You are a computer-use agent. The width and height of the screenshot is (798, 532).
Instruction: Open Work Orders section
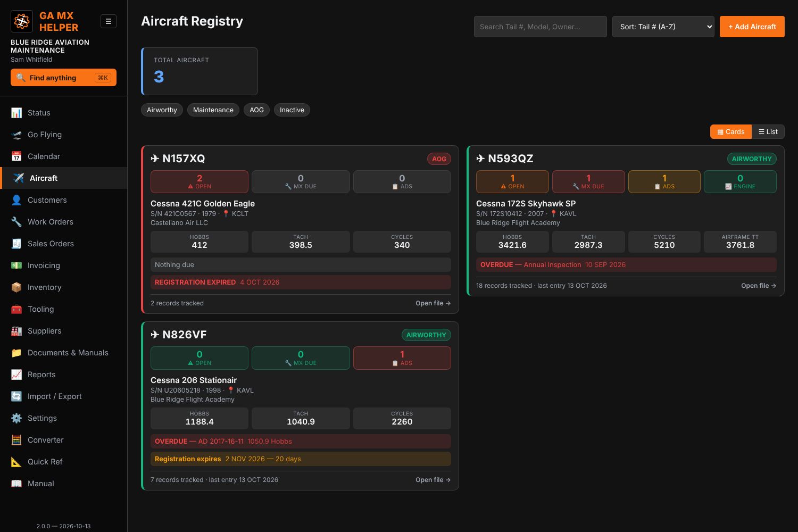pyautogui.click(x=64, y=222)
